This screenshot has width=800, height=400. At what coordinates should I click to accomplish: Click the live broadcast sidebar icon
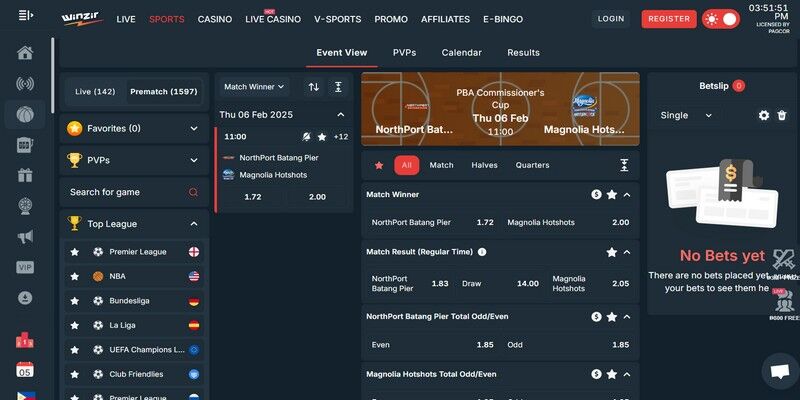click(25, 84)
